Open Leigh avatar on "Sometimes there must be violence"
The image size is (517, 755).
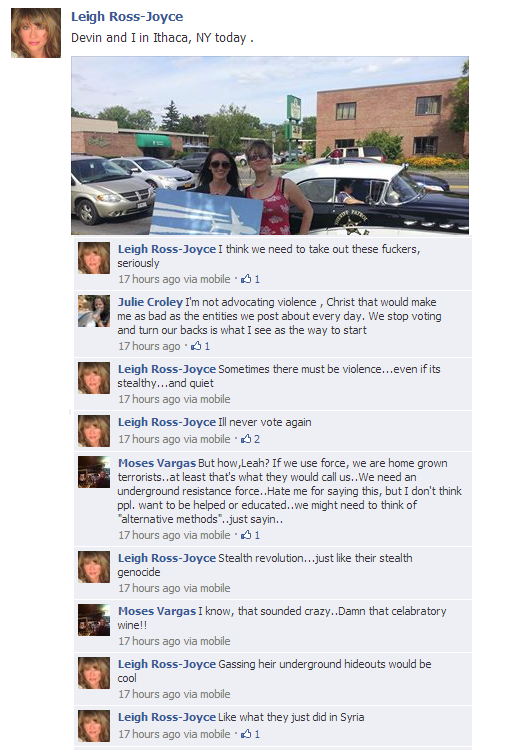tap(94, 378)
